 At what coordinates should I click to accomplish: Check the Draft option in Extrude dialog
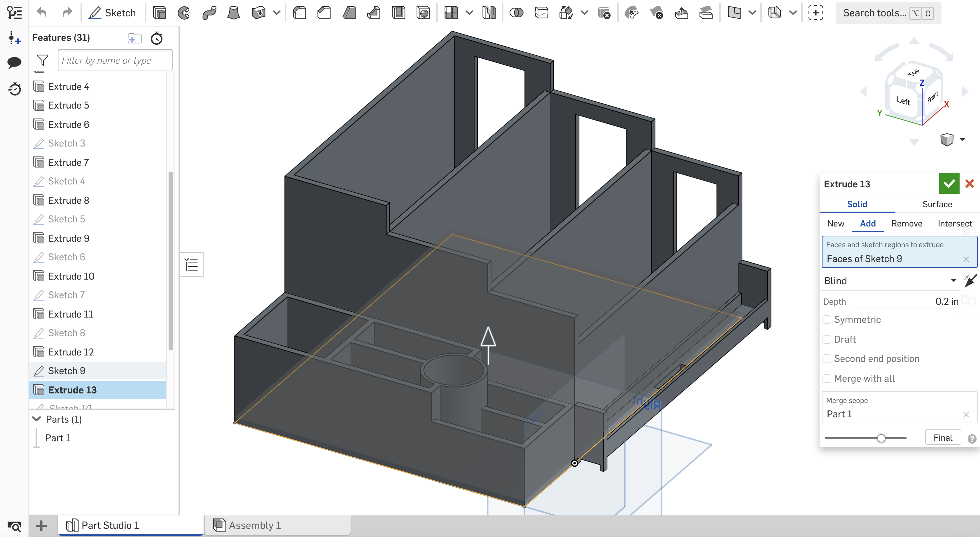(827, 339)
